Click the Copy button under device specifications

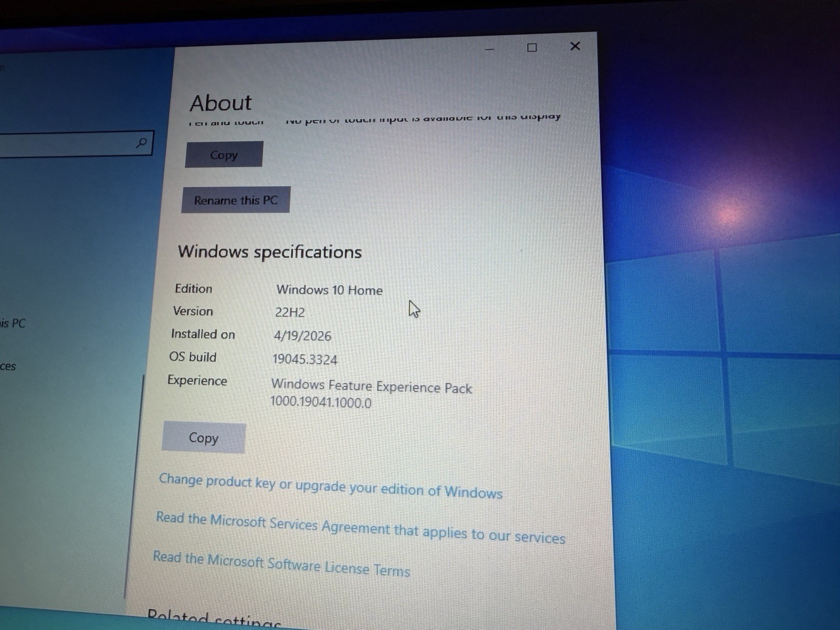click(224, 154)
